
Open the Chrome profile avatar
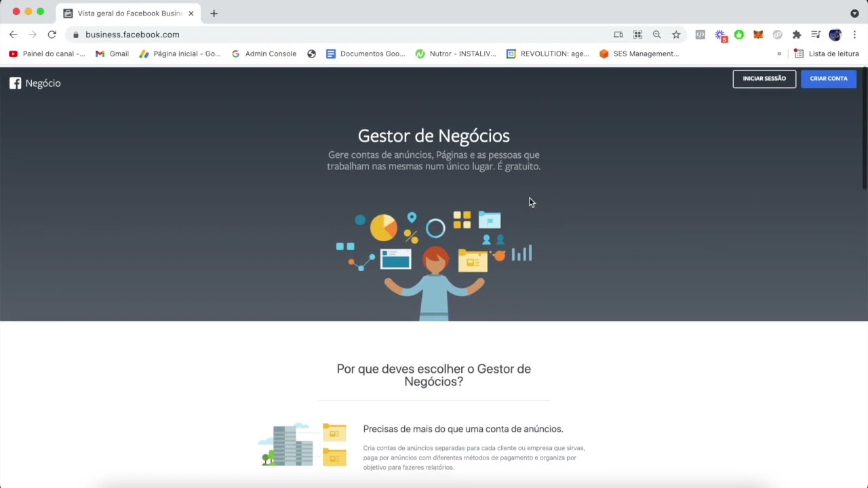[835, 35]
